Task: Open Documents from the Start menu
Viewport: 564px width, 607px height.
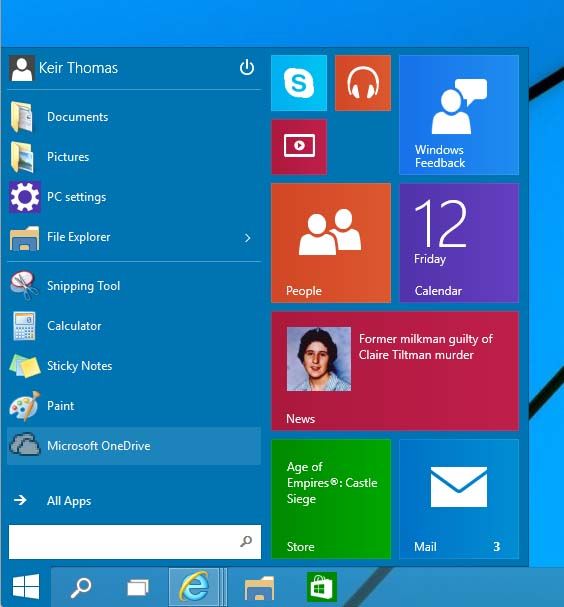Action: tap(134, 117)
